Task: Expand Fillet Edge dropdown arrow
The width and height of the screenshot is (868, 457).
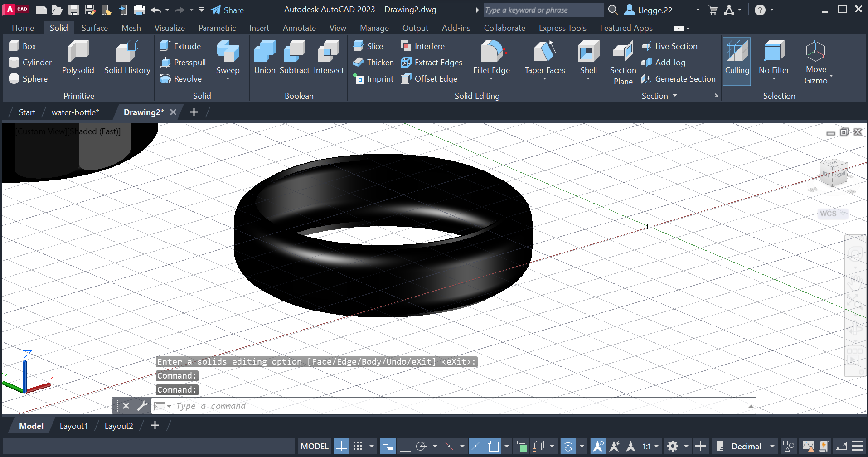Action: (491, 79)
